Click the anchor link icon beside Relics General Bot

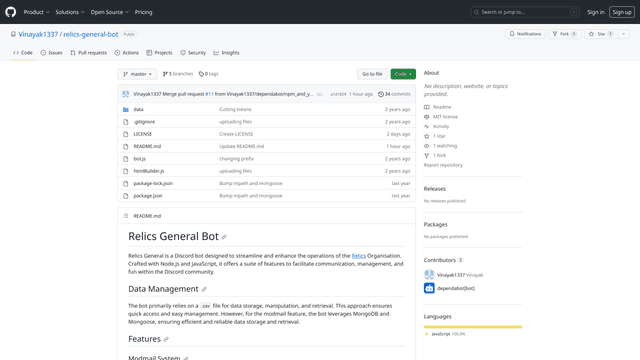(224, 237)
